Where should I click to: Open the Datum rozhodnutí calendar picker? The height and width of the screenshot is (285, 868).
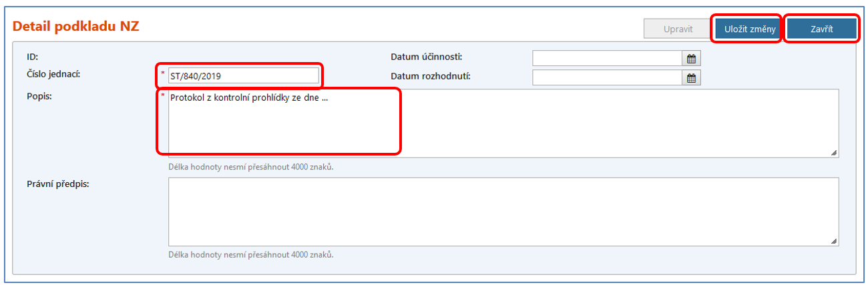tap(692, 78)
